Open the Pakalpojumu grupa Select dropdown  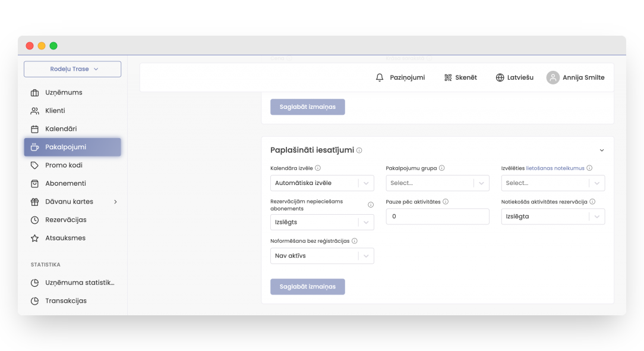tap(437, 183)
